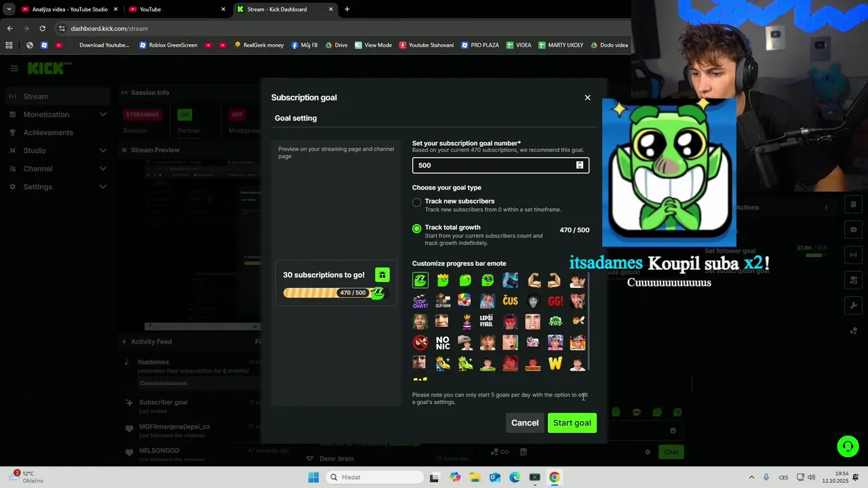Screen dimensions: 868x488
Task: Open the Goal setting tab
Action: (x=296, y=118)
